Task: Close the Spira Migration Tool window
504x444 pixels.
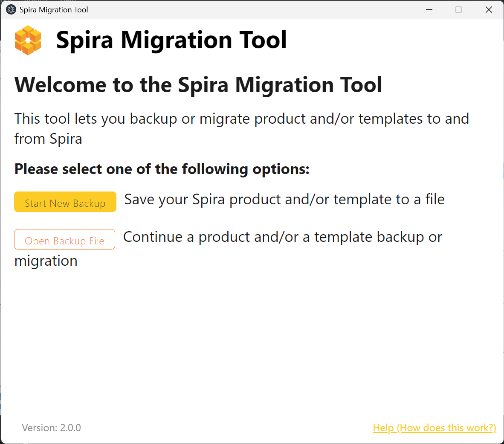Action: coord(489,10)
